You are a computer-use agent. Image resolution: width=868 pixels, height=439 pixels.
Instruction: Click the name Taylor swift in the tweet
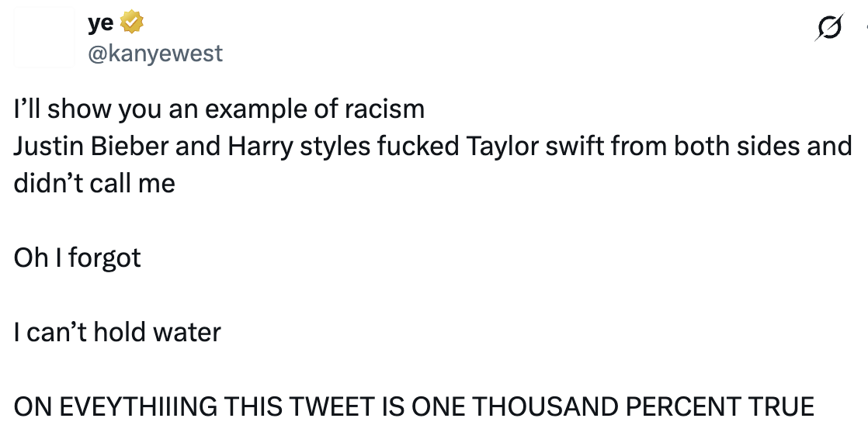click(x=529, y=147)
